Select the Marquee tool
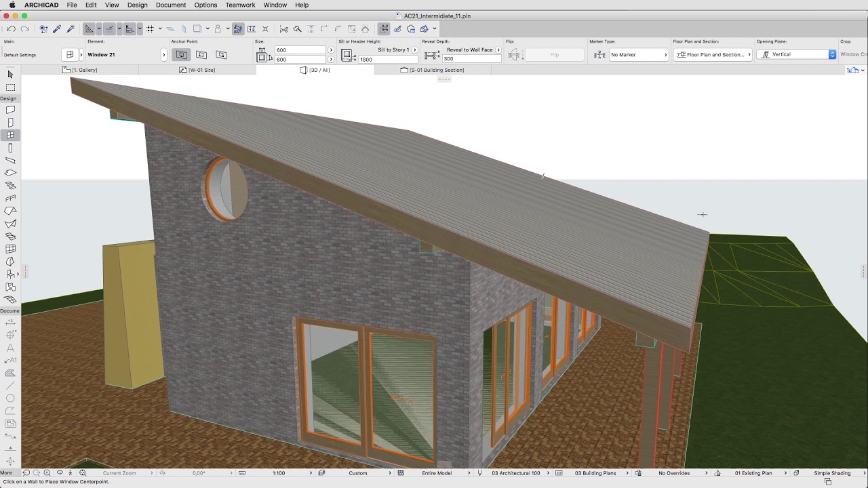 coord(10,87)
